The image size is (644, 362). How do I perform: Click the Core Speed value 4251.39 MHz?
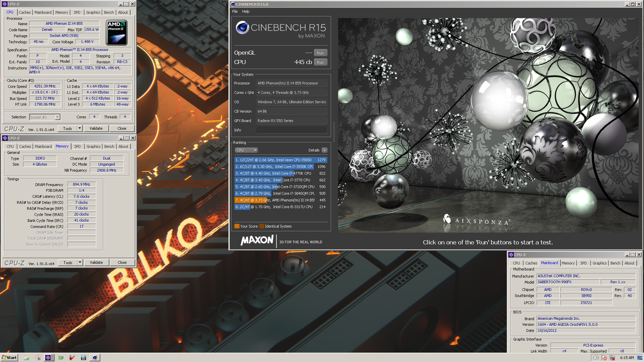tap(45, 86)
